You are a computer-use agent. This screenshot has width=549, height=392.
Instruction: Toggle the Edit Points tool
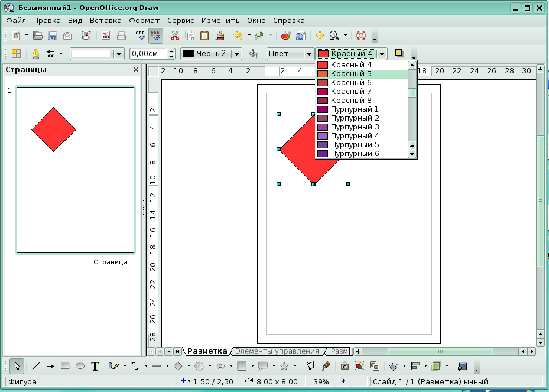pos(311,366)
